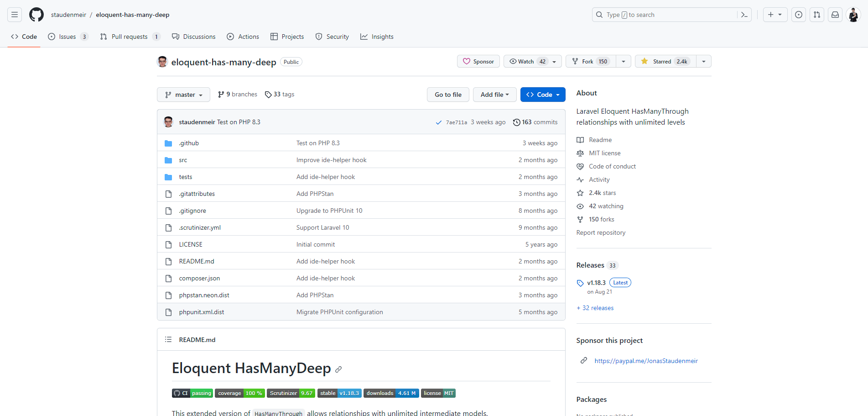The width and height of the screenshot is (868, 416).
Task: Click the coverage 100% badge
Action: tap(240, 393)
